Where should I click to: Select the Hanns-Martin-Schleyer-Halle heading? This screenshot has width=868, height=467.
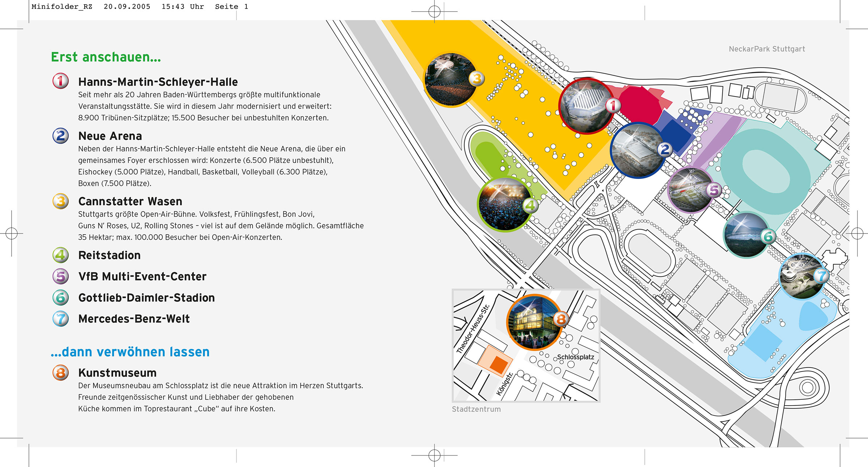pos(158,82)
